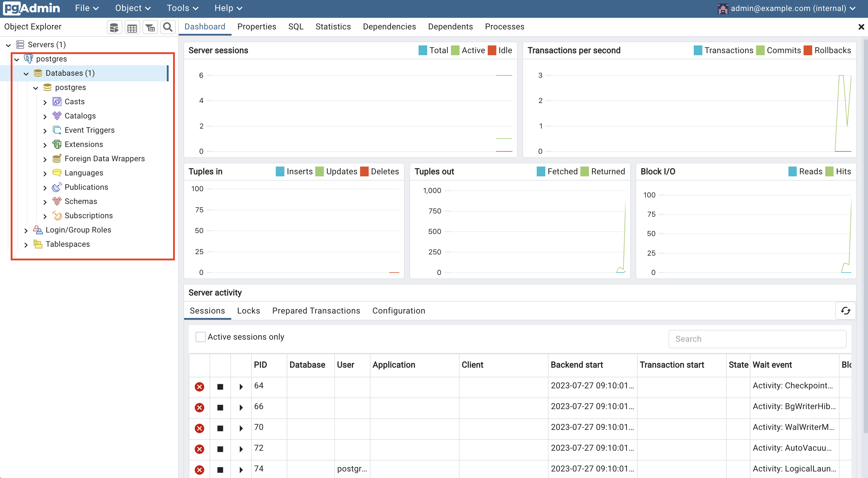
Task: Open the Object menu
Action: [x=133, y=8]
